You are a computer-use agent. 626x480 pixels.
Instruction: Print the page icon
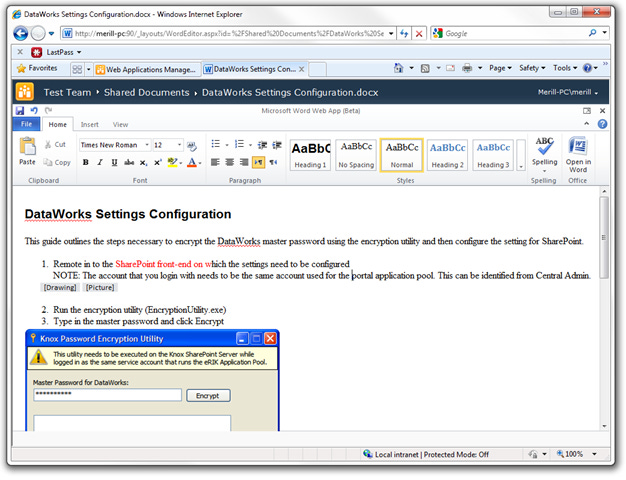click(467, 68)
